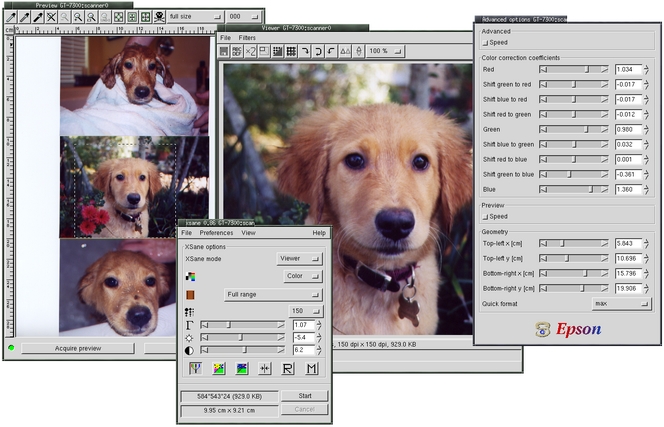Open the Full range source dropdown
This screenshot has width=664, height=427.
point(273,295)
